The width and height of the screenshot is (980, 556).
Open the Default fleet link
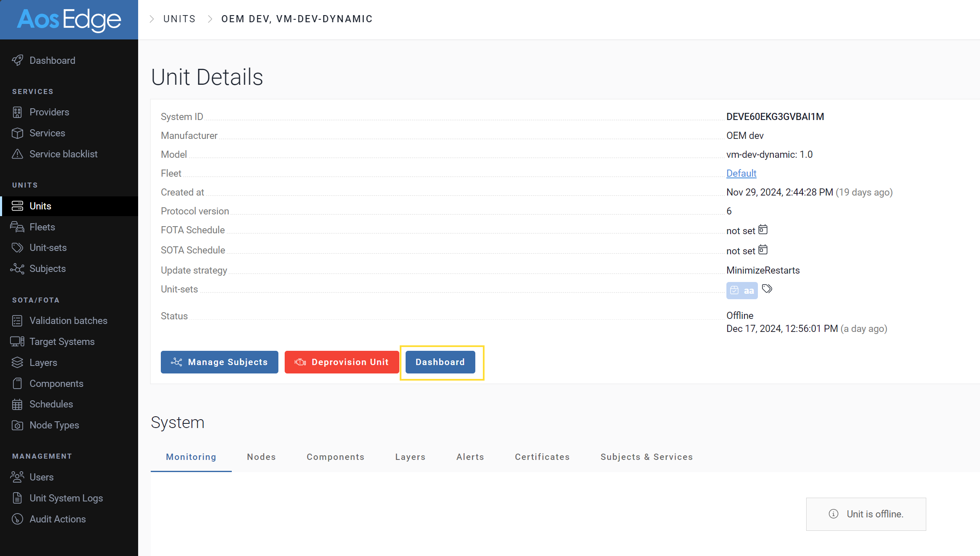click(x=741, y=173)
